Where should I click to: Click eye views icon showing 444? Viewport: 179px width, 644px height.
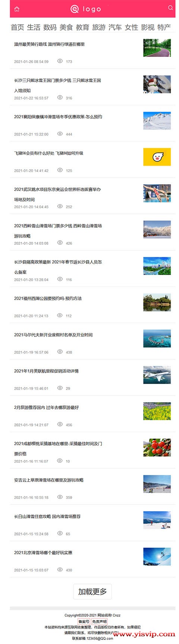coord(60,134)
